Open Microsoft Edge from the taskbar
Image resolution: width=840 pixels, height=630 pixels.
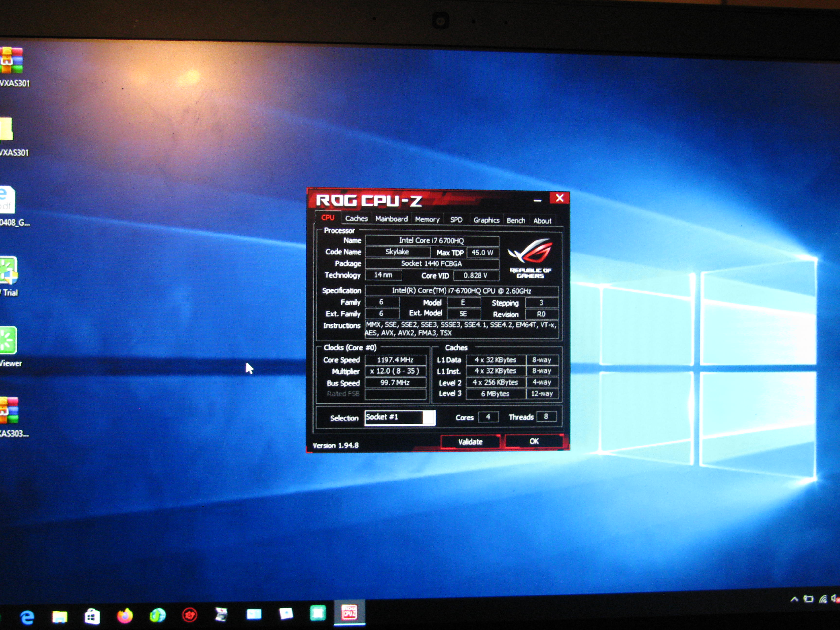coord(27,617)
